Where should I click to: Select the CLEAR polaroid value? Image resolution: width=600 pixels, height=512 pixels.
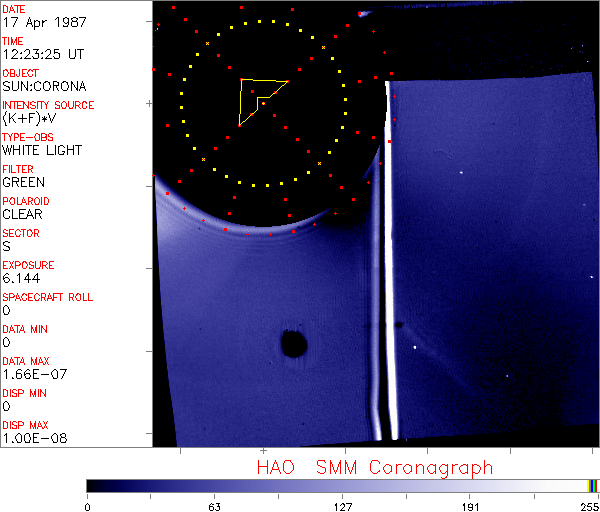point(23,214)
